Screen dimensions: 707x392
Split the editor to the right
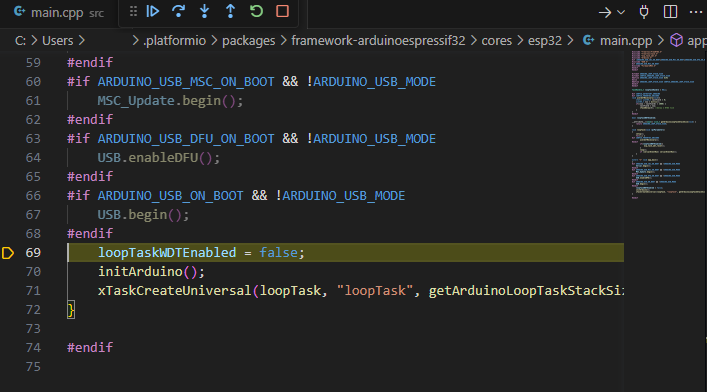[x=670, y=12]
